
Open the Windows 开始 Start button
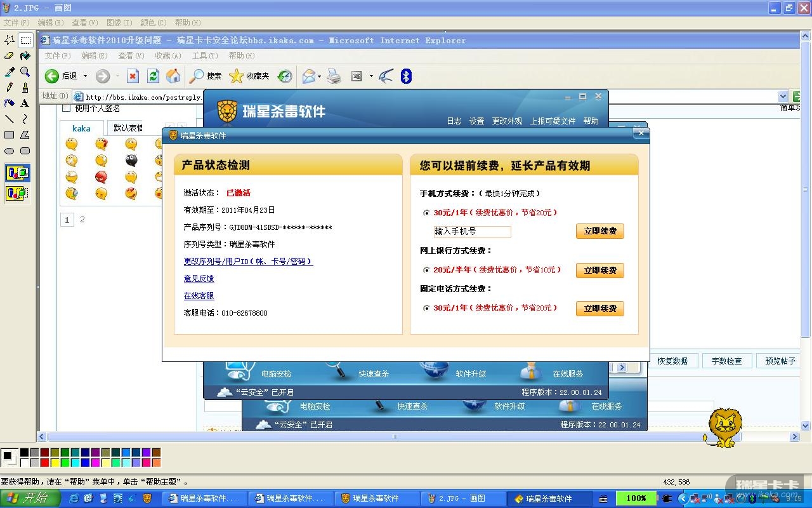pyautogui.click(x=30, y=498)
